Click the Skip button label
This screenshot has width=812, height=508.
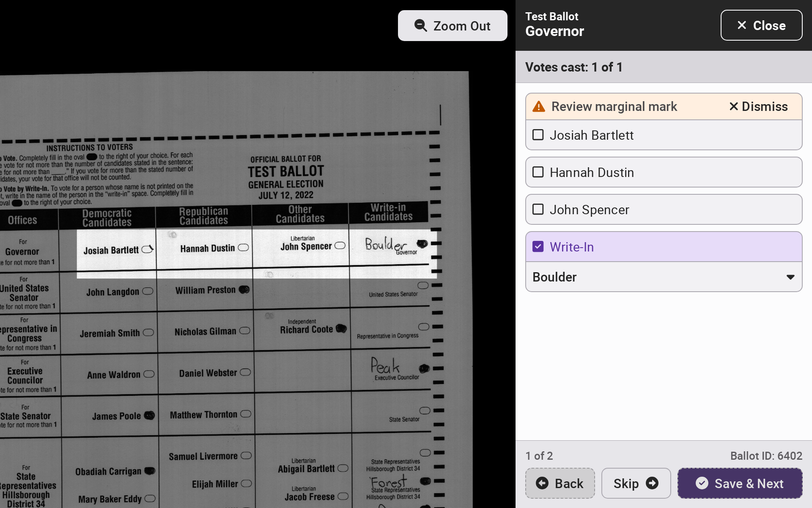pyautogui.click(x=626, y=483)
